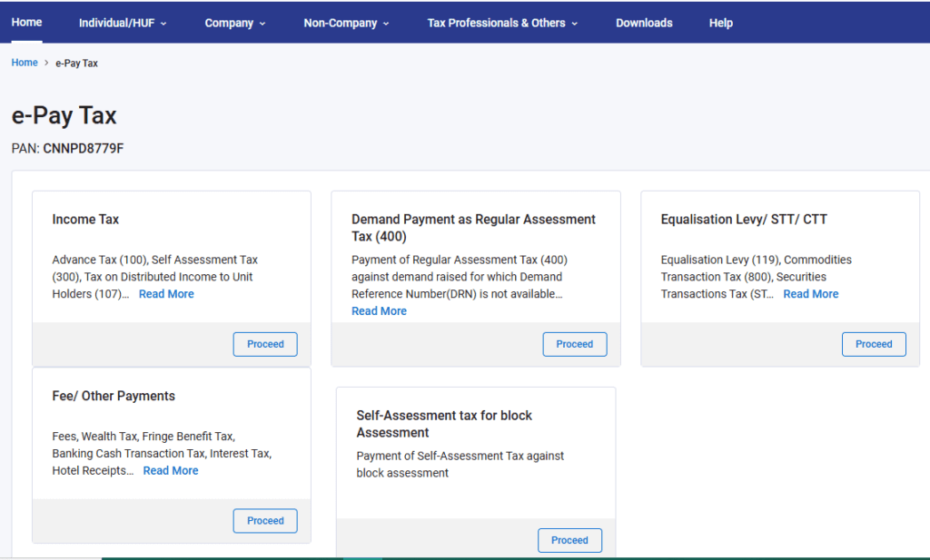The width and height of the screenshot is (930, 560).
Task: Open the Home tab in navigation bar
Action: tap(26, 23)
